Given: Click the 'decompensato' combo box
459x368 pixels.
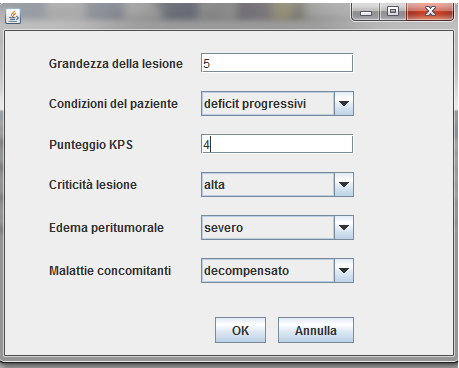Looking at the screenshot, I should pyautogui.click(x=277, y=270).
